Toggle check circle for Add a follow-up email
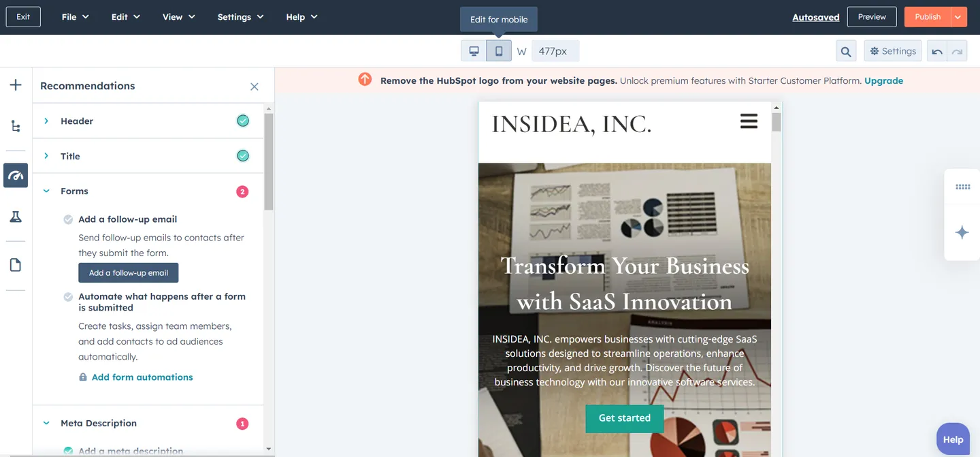 pyautogui.click(x=68, y=219)
